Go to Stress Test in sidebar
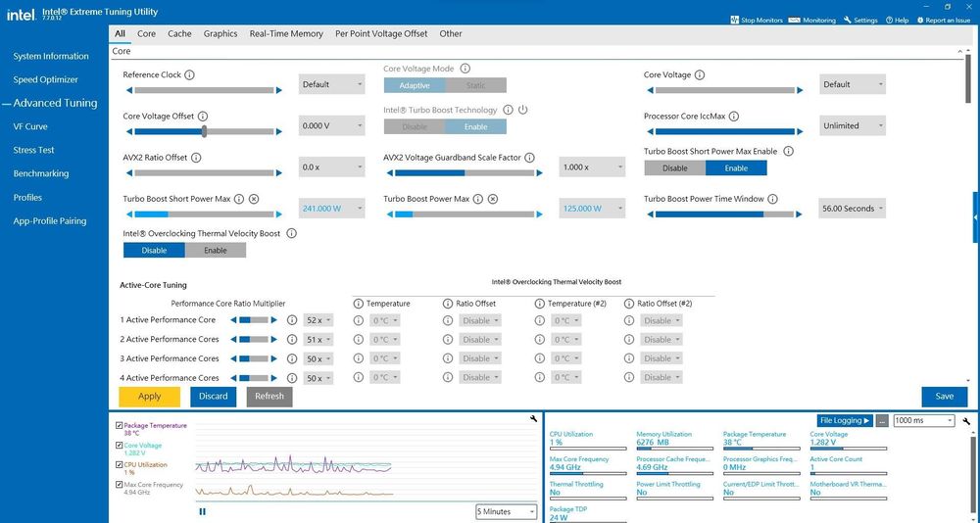This screenshot has width=980, height=523. [x=33, y=150]
